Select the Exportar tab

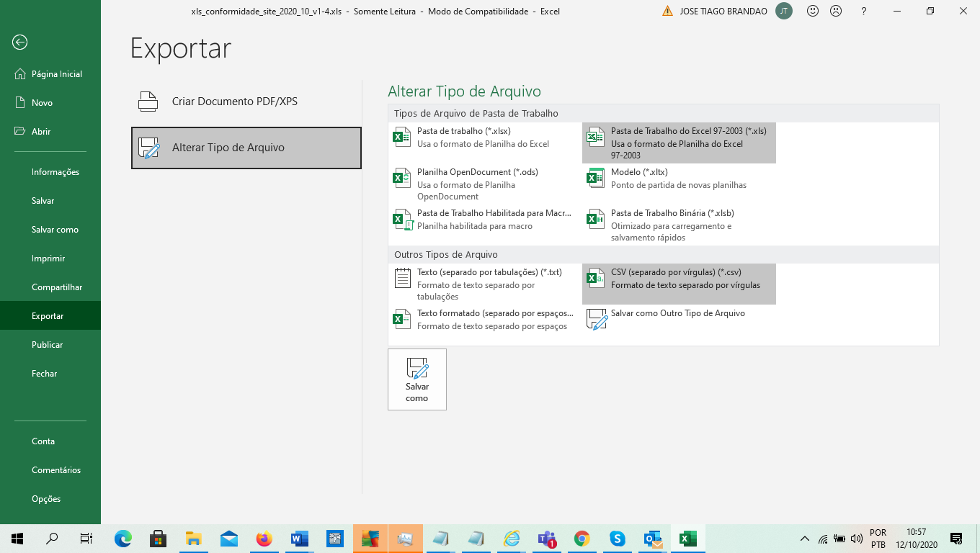(50, 316)
